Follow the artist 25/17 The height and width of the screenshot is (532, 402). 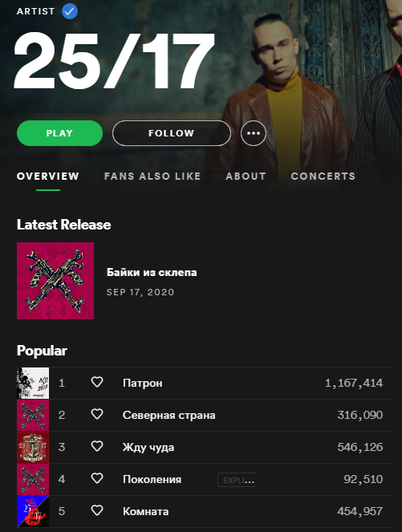click(x=172, y=133)
